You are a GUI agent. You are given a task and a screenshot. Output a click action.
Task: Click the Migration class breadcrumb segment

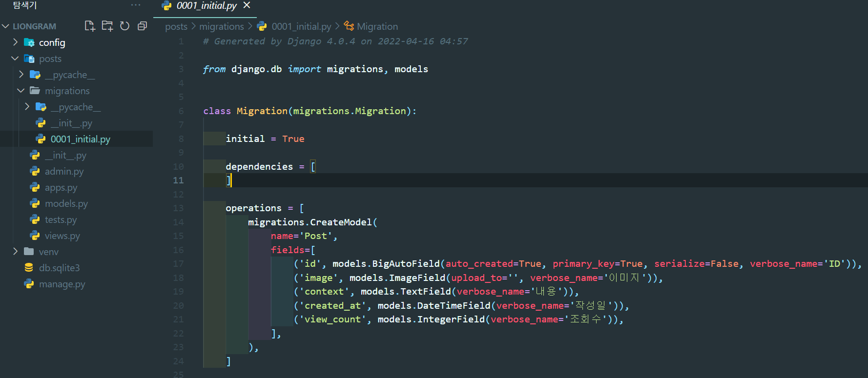[x=377, y=26]
